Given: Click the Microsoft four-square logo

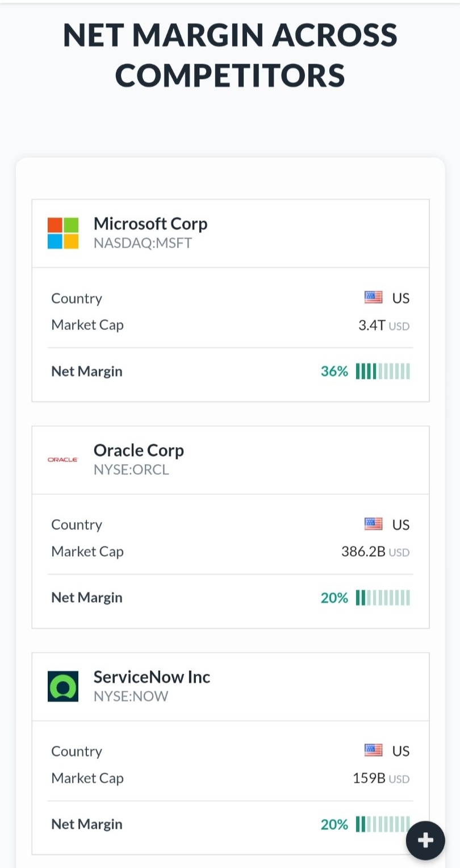Looking at the screenshot, I should [63, 233].
